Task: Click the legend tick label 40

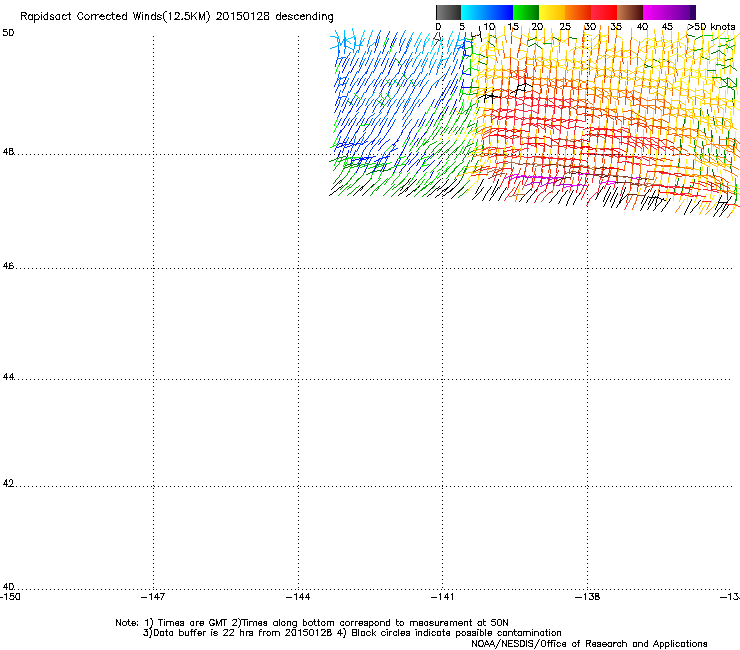Action: [642, 27]
